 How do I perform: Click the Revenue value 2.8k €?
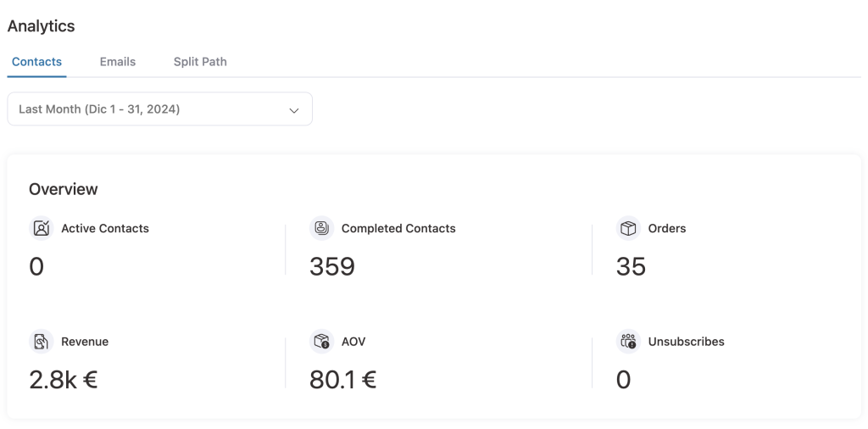pyautogui.click(x=64, y=380)
